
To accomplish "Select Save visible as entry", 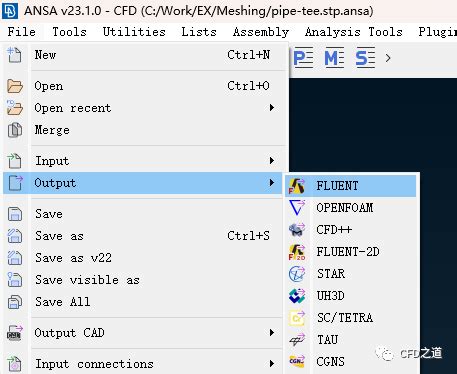I will tap(143, 280).
